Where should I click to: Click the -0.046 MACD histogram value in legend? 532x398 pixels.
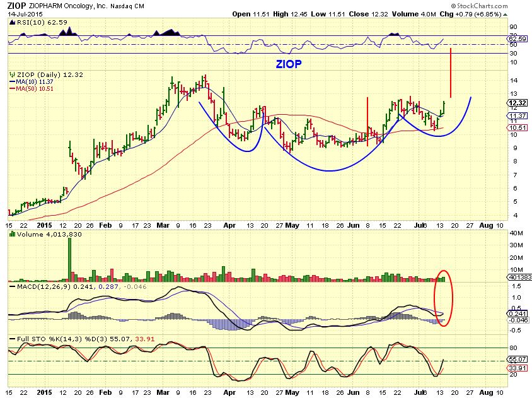(x=135, y=286)
